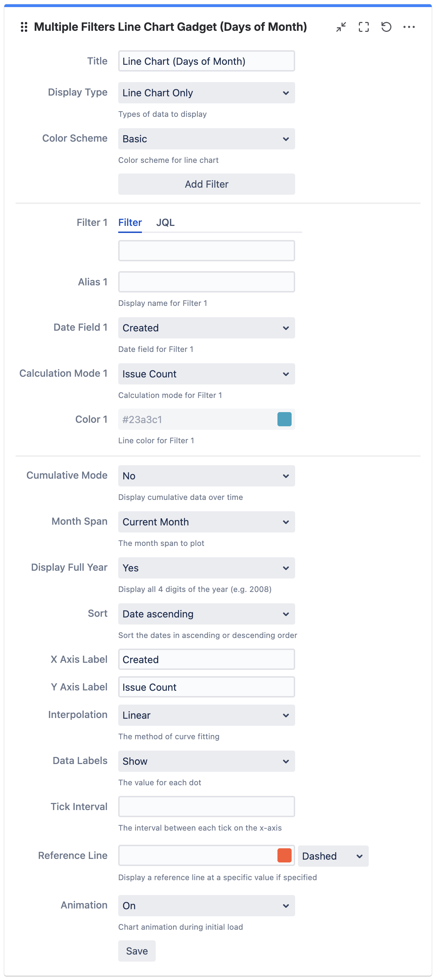Open the Date Field 1 dropdown

coord(206,328)
